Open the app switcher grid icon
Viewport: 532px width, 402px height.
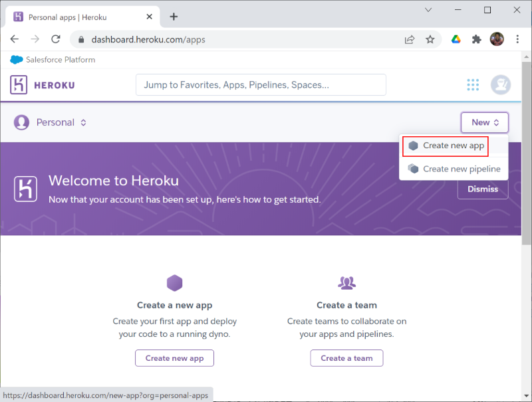tap(473, 85)
